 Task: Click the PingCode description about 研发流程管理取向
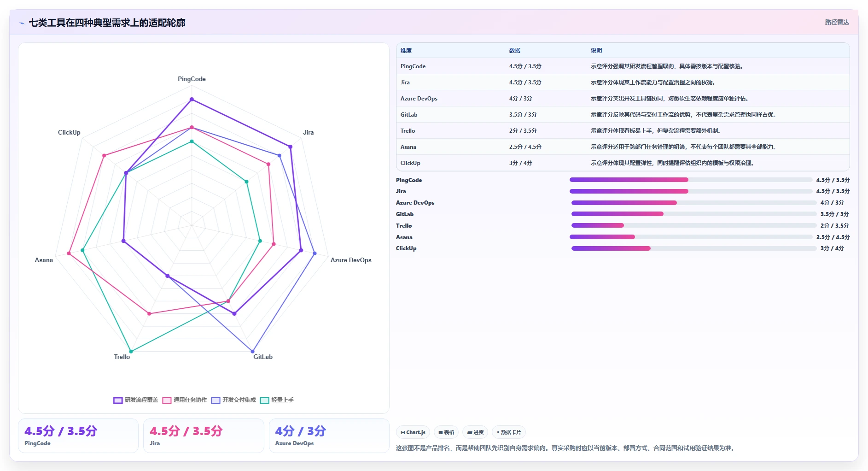point(667,66)
